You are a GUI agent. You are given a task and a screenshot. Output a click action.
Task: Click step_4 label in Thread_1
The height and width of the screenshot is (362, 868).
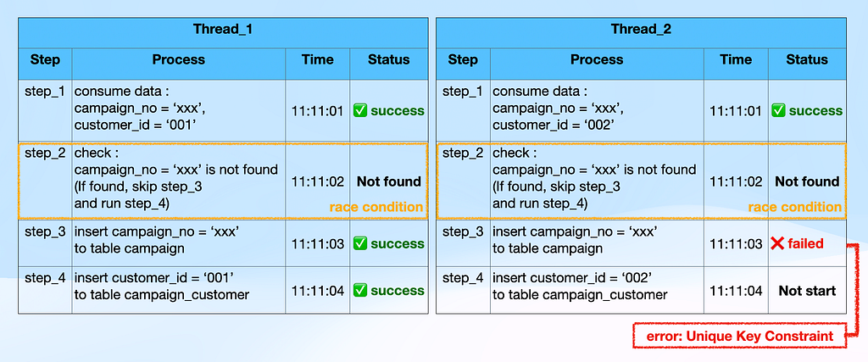(x=45, y=276)
